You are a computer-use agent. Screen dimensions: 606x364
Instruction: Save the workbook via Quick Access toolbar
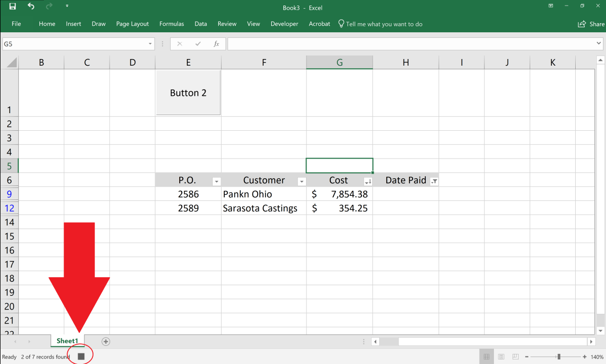point(12,6)
